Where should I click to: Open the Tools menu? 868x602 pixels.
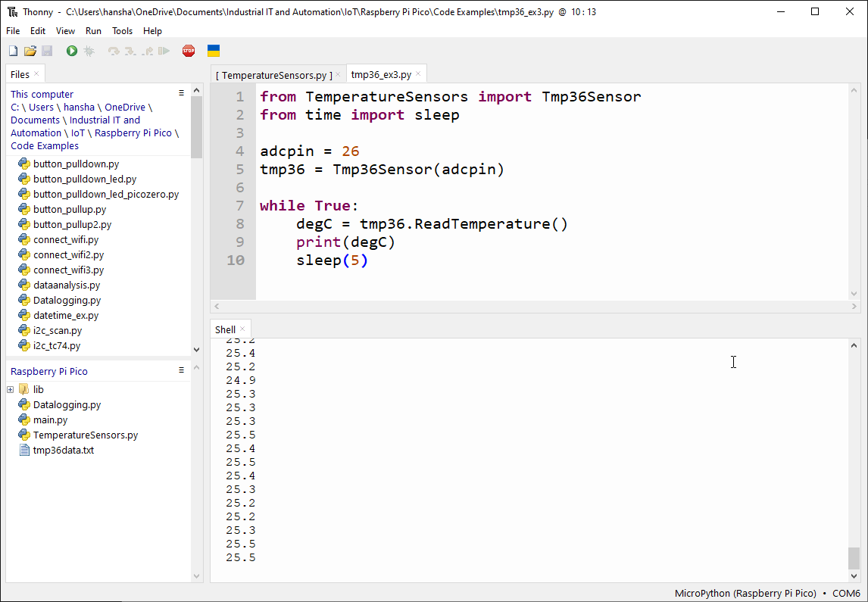[123, 31]
